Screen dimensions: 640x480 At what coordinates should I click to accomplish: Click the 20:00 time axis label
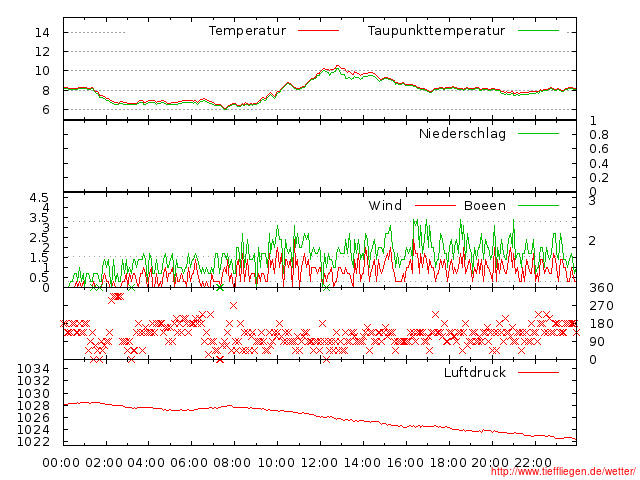490,463
